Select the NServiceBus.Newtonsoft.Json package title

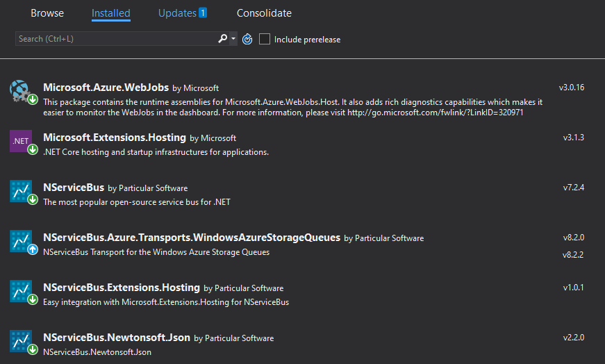coord(117,338)
